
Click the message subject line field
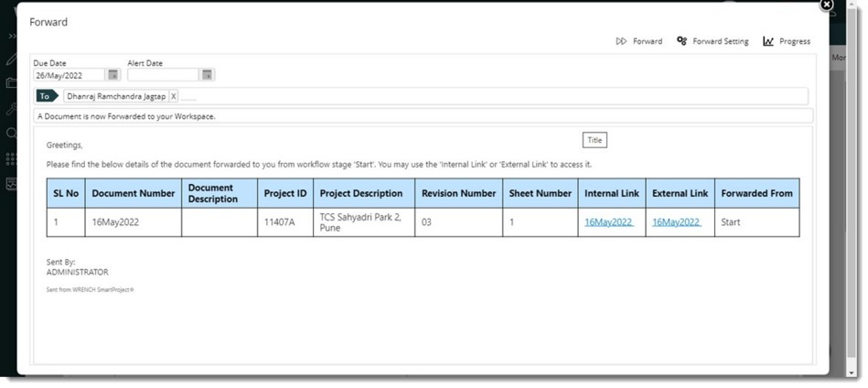[x=421, y=116]
